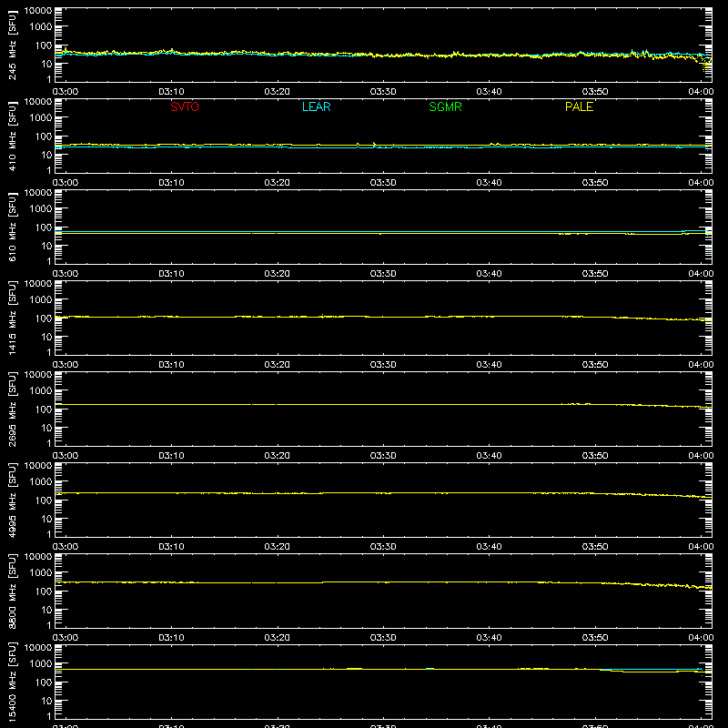Click 04:00 time label under 8800 MHz plot
Image resolution: width=728 pixels, height=728 pixels.
tap(701, 638)
